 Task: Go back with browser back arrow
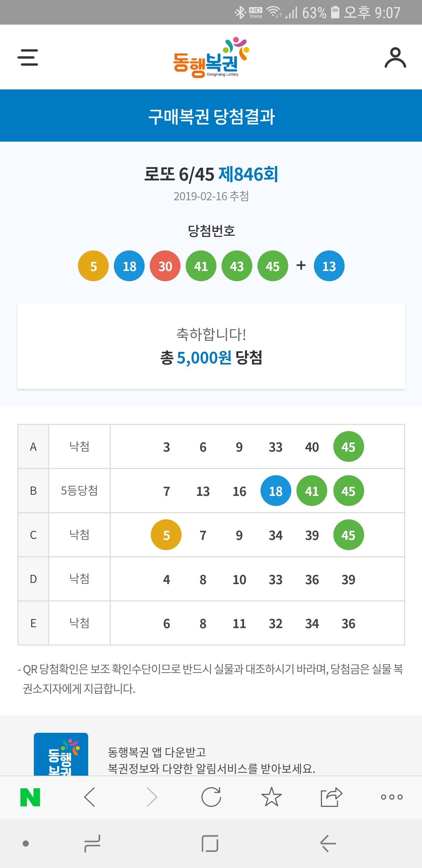click(90, 797)
